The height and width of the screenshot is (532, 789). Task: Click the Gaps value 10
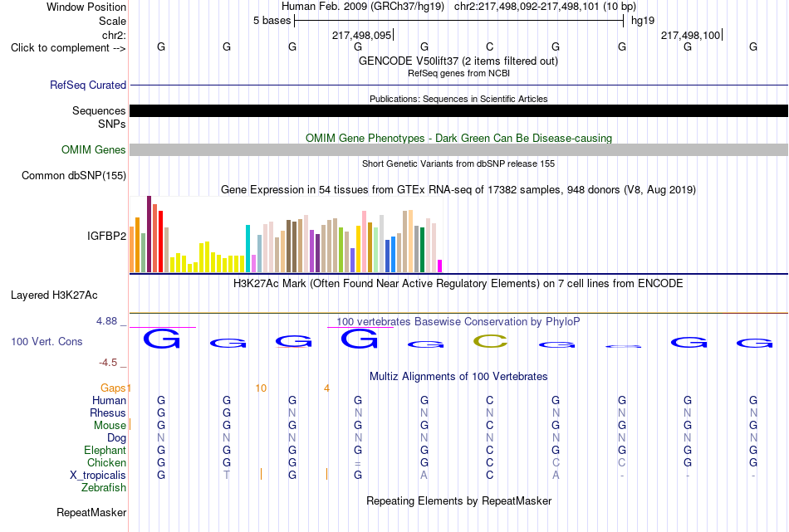(x=261, y=388)
